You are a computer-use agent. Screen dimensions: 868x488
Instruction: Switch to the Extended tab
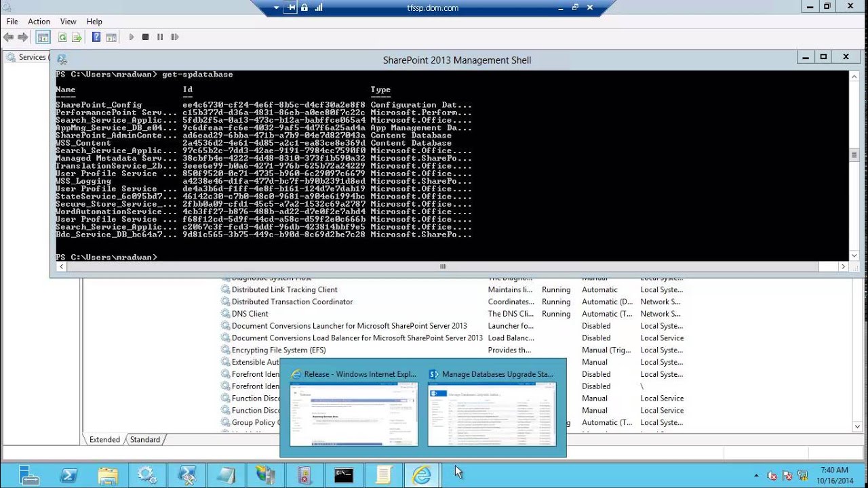(x=104, y=439)
